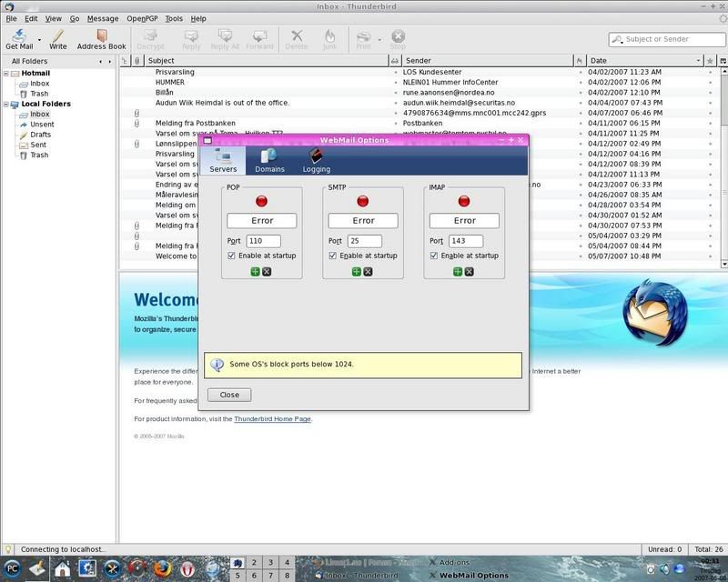
Task: Select the Drafts folder
Action: 40,135
